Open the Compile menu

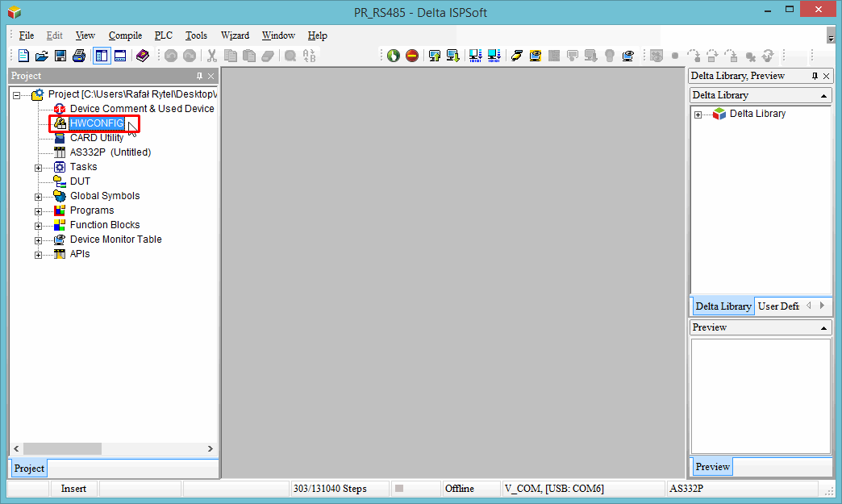pos(125,35)
